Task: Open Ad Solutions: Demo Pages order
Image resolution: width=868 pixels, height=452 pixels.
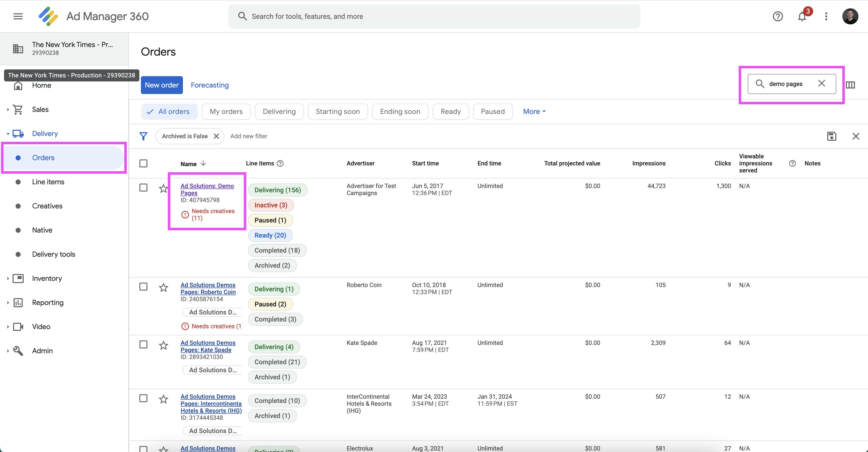Action: click(x=207, y=189)
